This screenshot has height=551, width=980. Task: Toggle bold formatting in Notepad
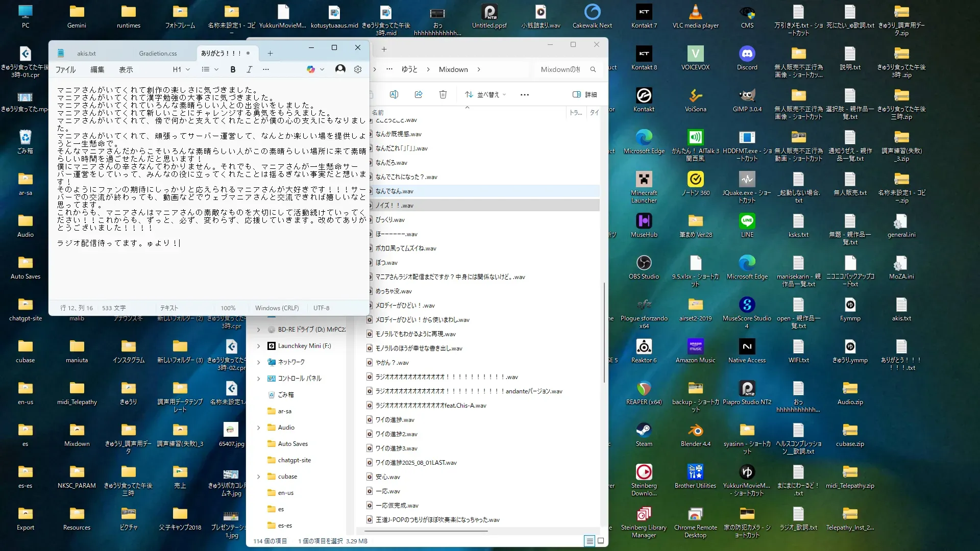pos(233,69)
